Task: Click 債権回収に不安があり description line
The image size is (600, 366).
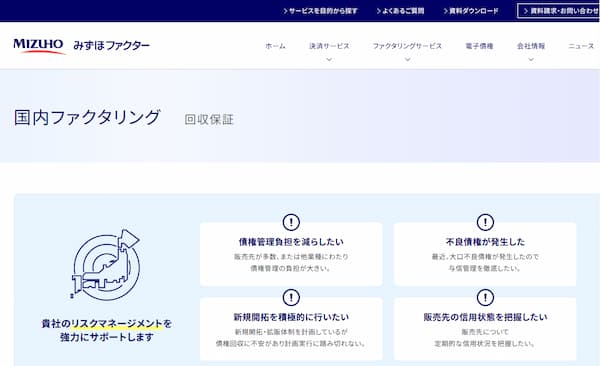Action: pos(291,344)
